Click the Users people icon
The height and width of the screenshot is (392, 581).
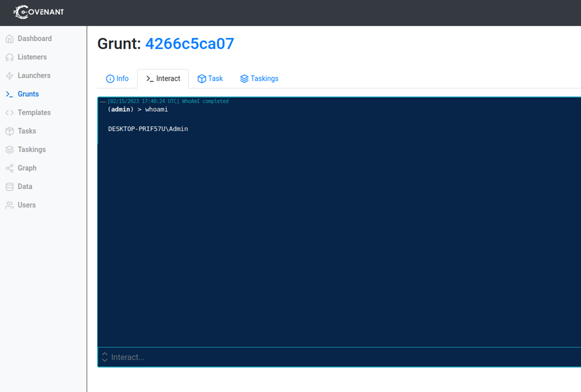(9, 205)
